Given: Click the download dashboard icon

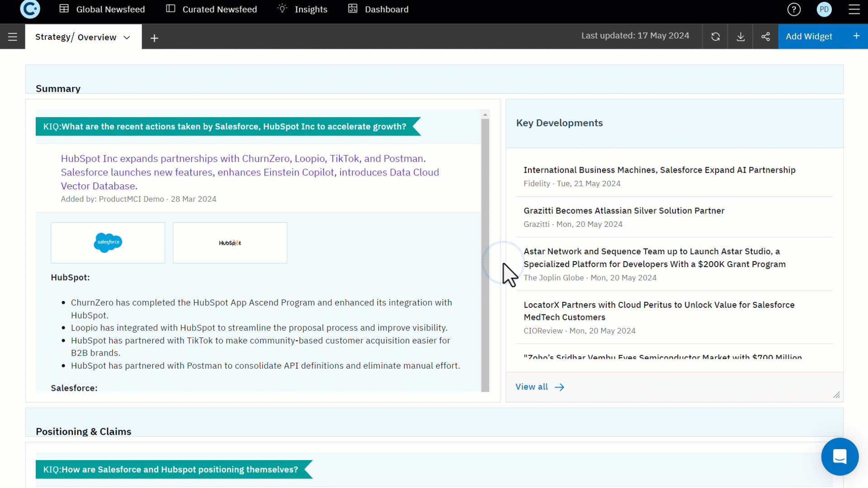Looking at the screenshot, I should pos(741,37).
